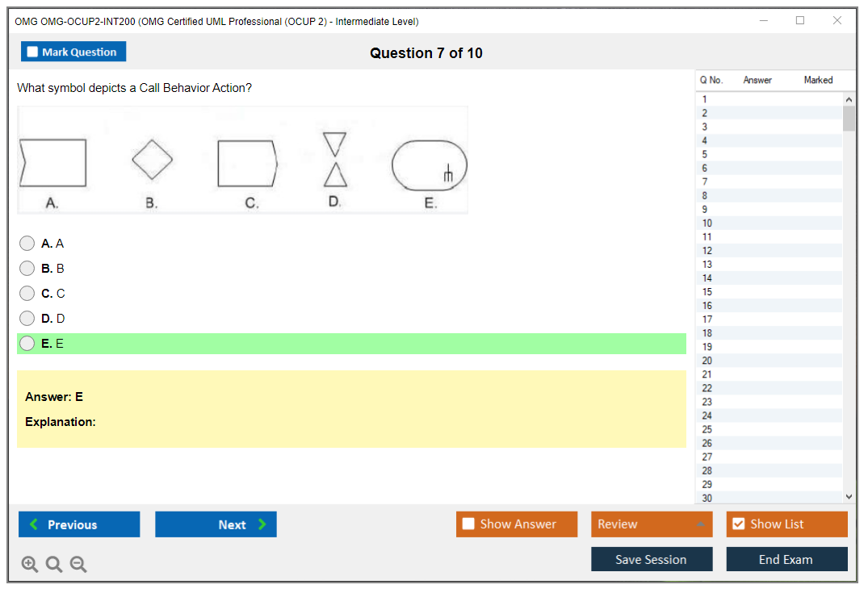Screen dimensions: 868x593
Task: Click the green left arrow on Previous
Action: click(34, 524)
